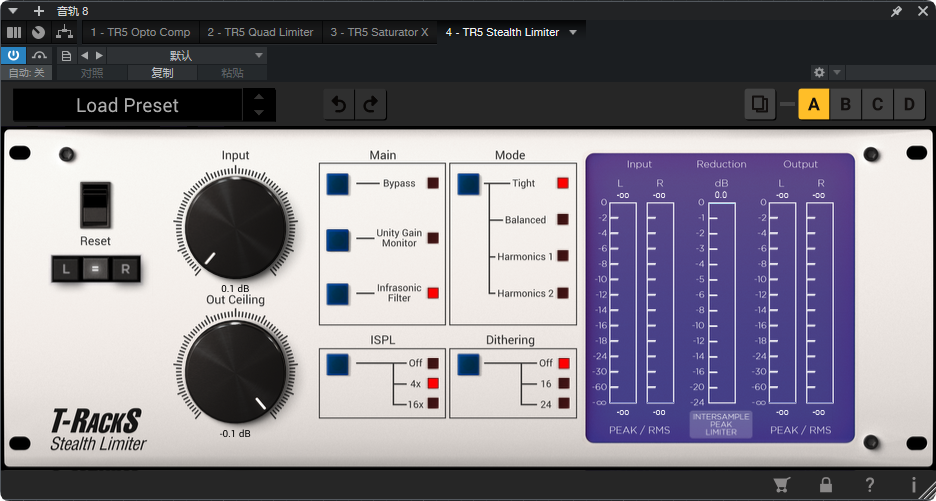The height and width of the screenshot is (501, 936).
Task: Step to previous preset with up arrow
Action: tap(259, 97)
